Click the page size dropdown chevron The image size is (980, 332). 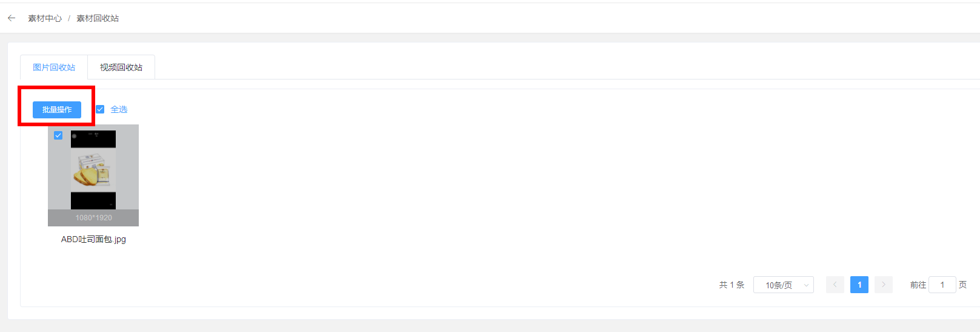[x=806, y=285]
